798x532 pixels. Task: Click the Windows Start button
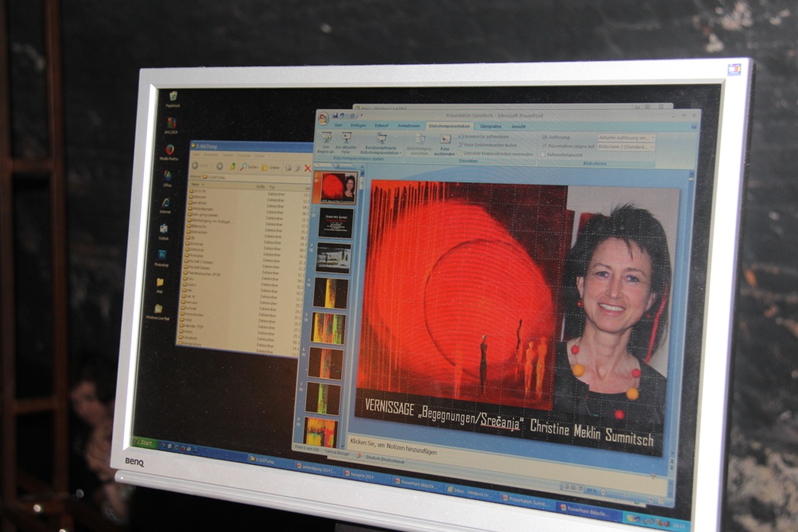tap(145, 443)
